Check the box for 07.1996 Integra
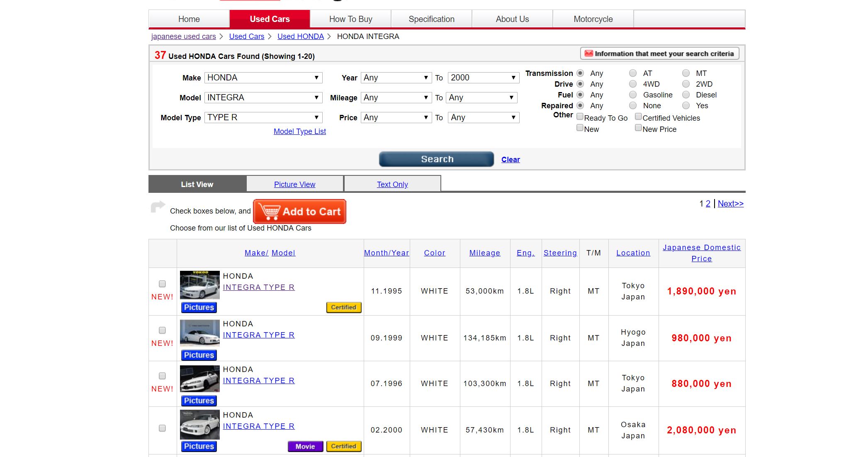 coord(162,376)
